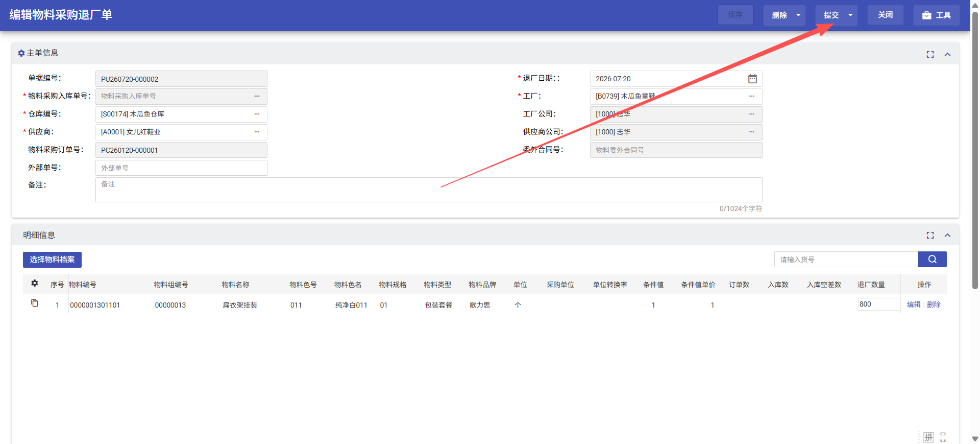Click the 物料采购订单号 field PC260120-000001
Image resolution: width=980 pixels, height=444 pixels.
(181, 150)
